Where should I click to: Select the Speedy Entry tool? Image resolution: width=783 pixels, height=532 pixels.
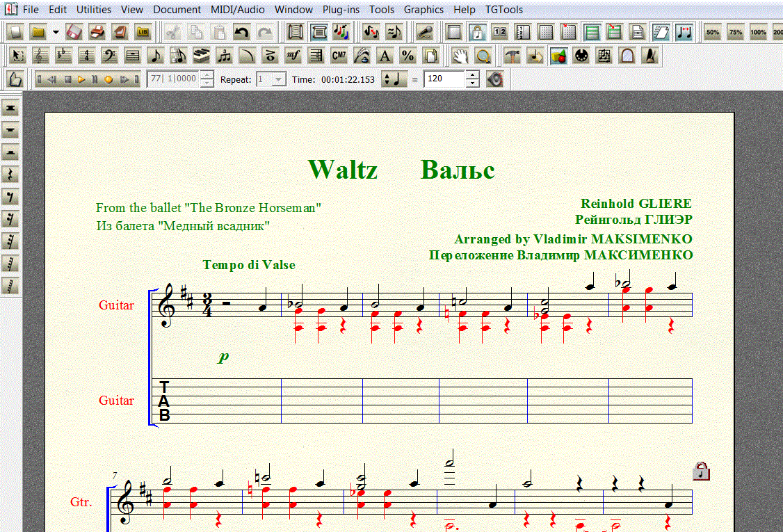point(178,56)
